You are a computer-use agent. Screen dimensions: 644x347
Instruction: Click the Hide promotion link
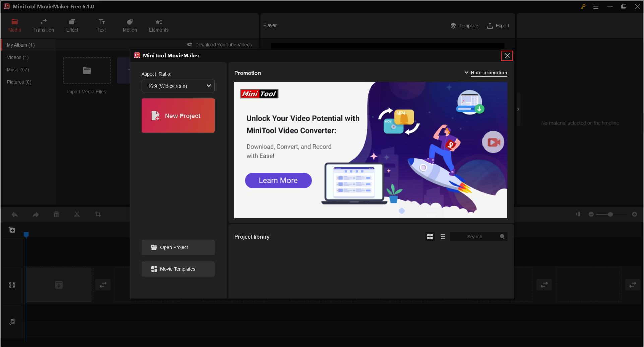[489, 73]
